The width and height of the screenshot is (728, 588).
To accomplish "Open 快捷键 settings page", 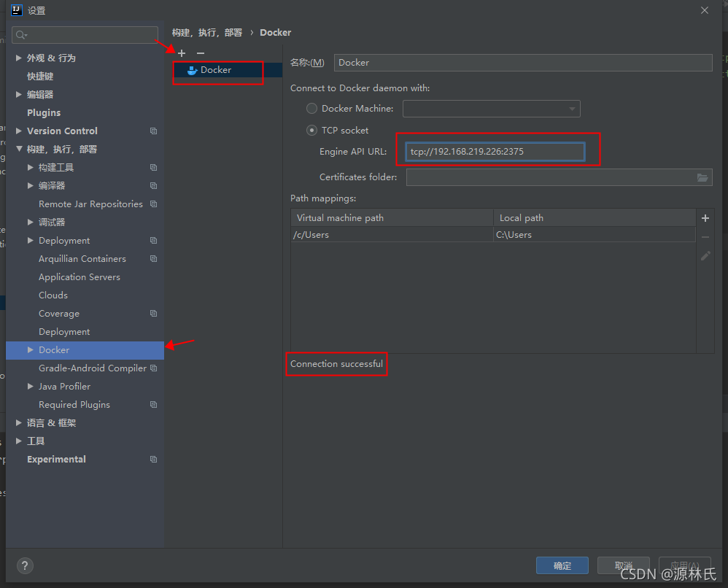I will 40,76.
